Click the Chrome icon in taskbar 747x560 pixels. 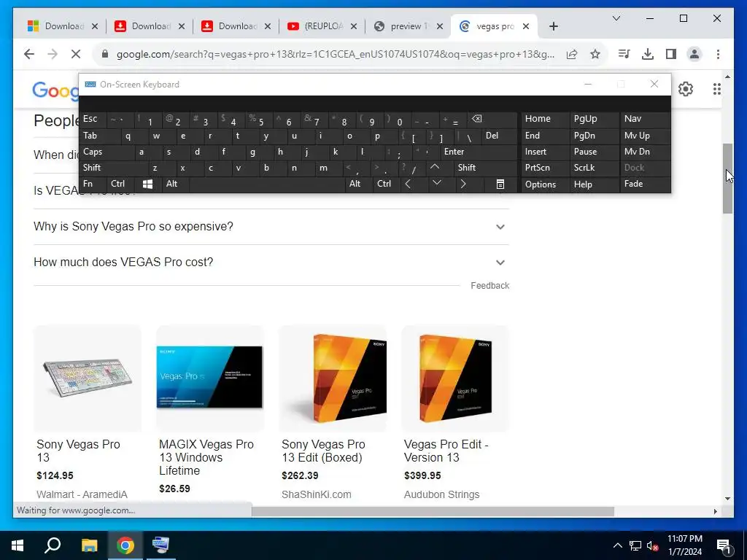[125, 545]
